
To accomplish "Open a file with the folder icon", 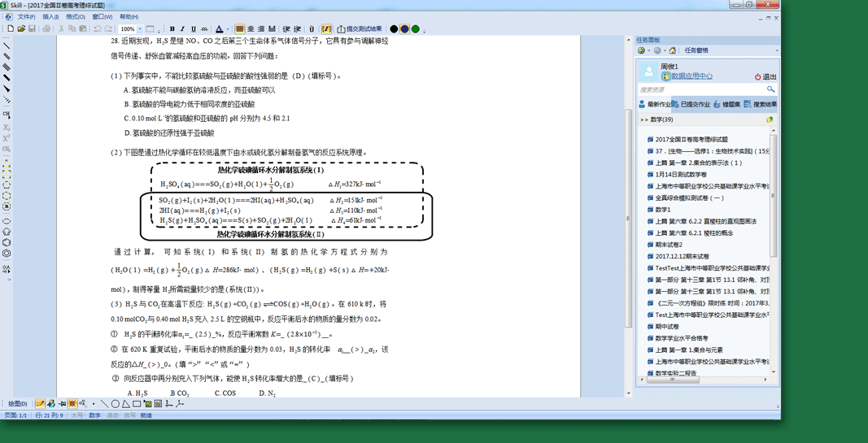I will tap(20, 28).
